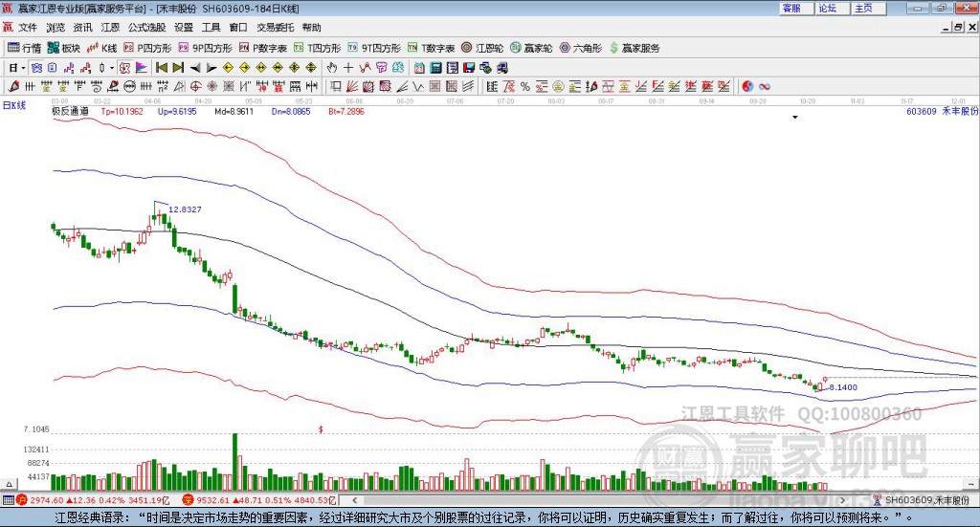
Task: Open the calculator icon in toolbar
Action: [x=435, y=68]
